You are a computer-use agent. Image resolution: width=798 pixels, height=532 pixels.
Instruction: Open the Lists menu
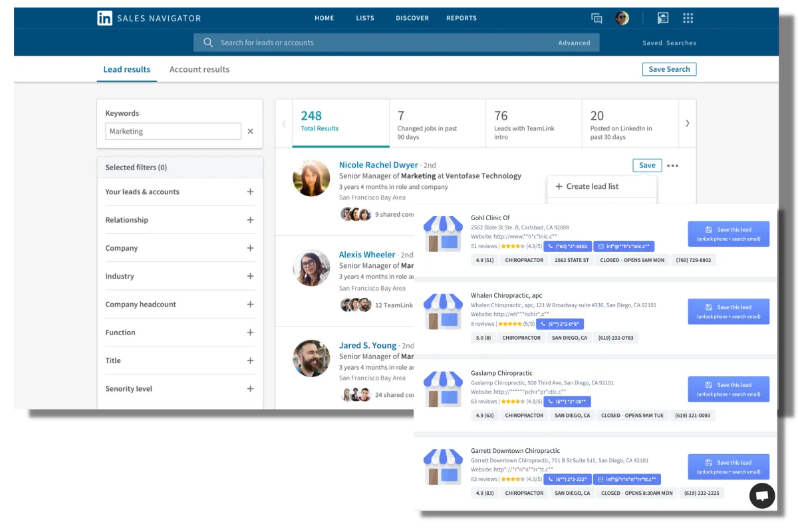pos(365,19)
